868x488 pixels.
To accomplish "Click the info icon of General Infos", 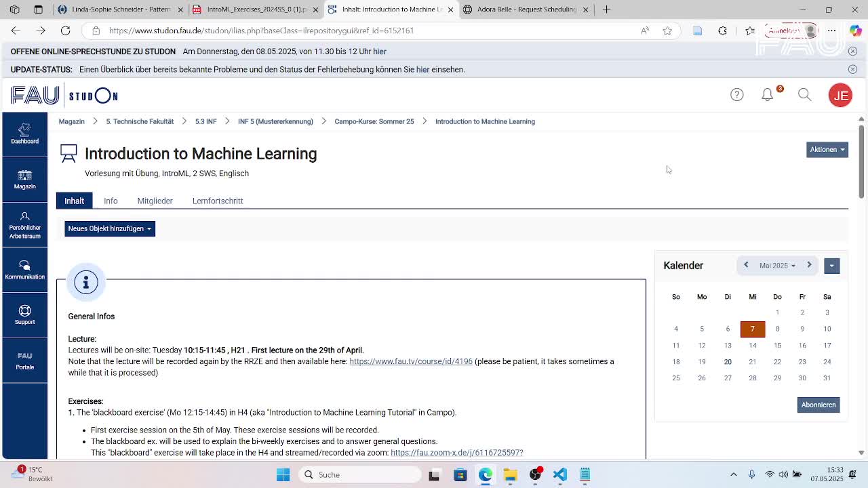I will 86,282.
